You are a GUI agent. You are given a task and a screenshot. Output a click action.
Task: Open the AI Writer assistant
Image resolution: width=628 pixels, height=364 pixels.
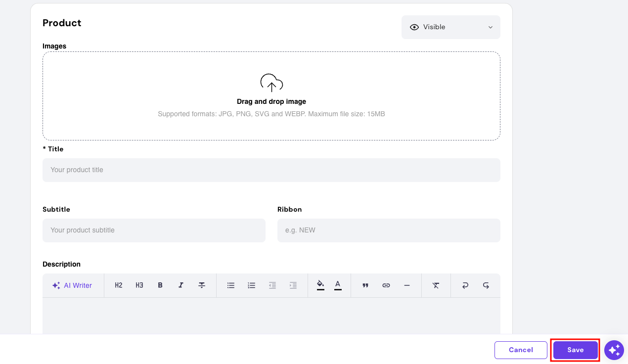(x=73, y=285)
